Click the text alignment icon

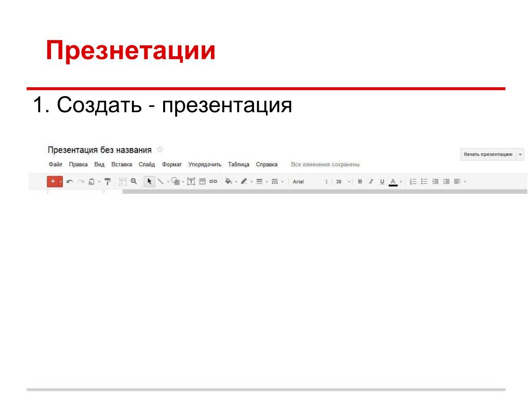(x=457, y=181)
